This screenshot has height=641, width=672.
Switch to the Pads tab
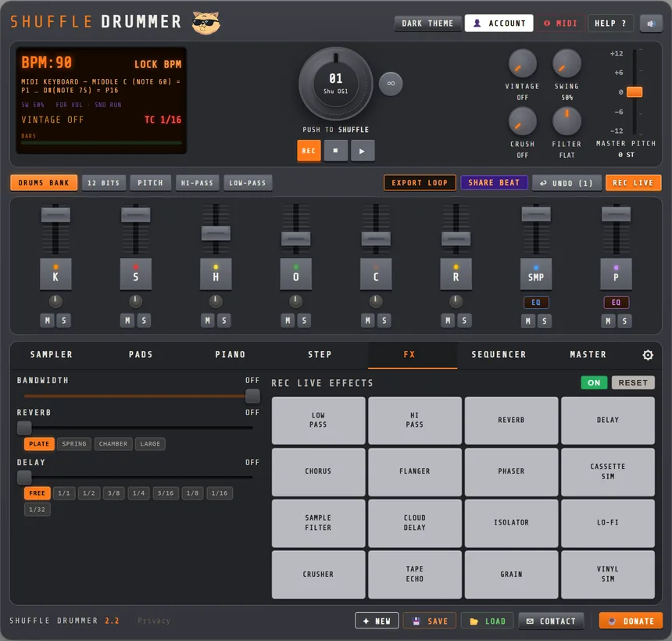[x=141, y=355]
